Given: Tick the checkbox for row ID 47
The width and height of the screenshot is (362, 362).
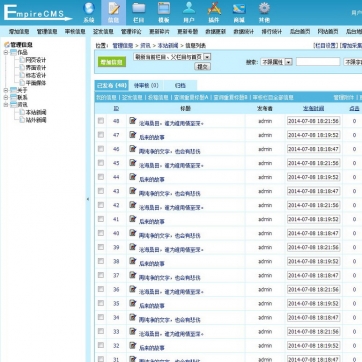Looking at the screenshot, I should point(101,135).
